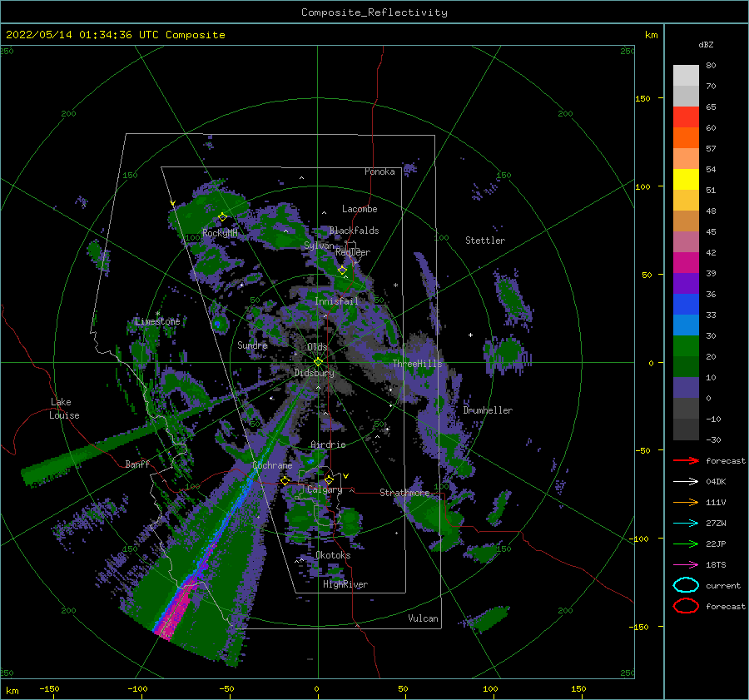The width and height of the screenshot is (749, 700).
Task: Click the dBZ legend heading
Action: [x=706, y=44]
